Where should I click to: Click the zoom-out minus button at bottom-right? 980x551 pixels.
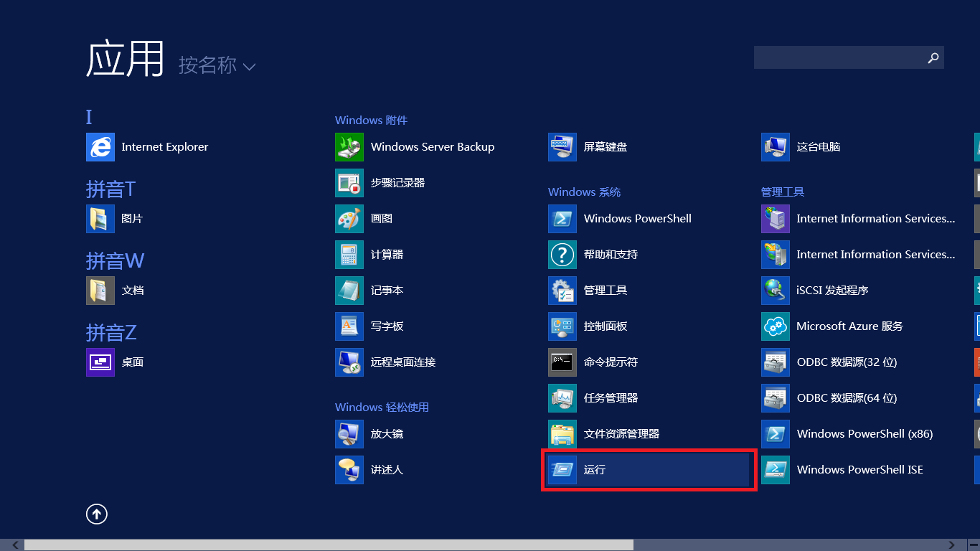[973, 545]
